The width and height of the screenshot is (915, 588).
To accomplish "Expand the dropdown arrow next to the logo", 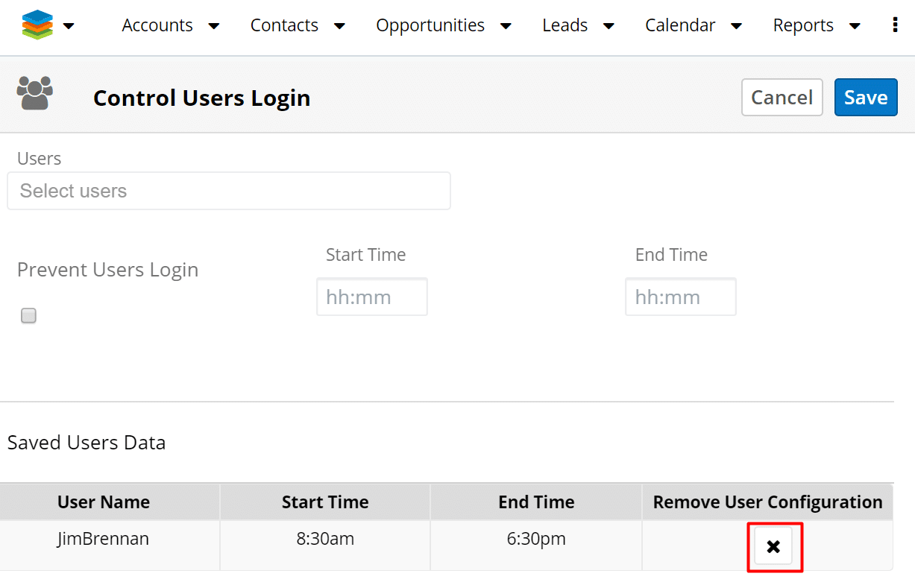I will pyautogui.click(x=68, y=25).
